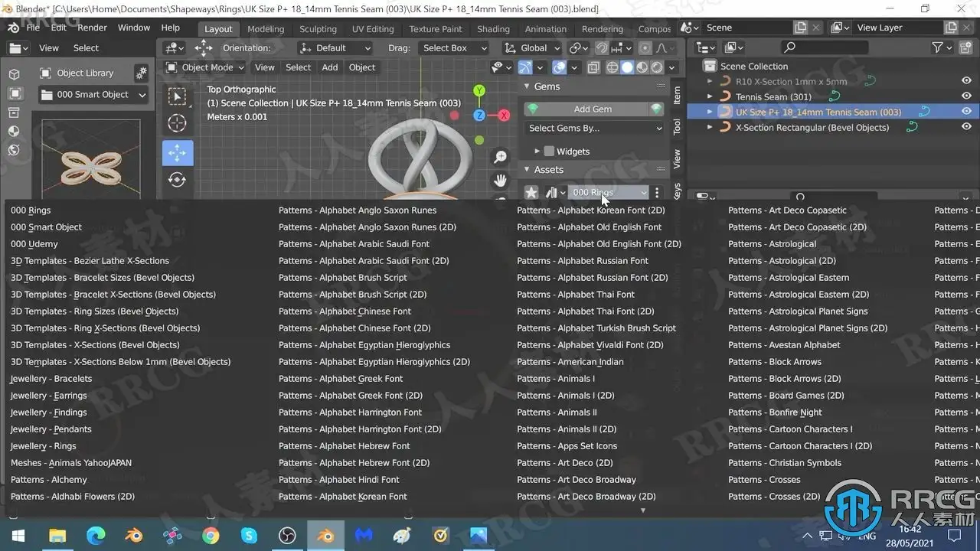
Task: Select rendered viewport shading
Action: (x=656, y=67)
